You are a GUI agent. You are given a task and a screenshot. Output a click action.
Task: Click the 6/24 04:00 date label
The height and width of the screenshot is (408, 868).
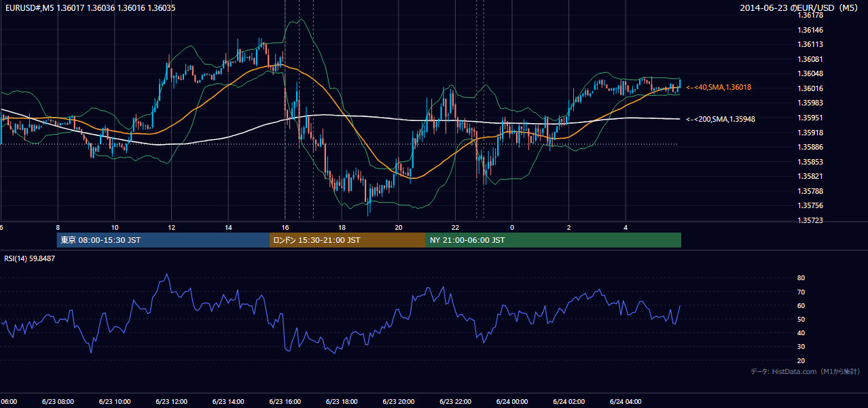point(626,401)
